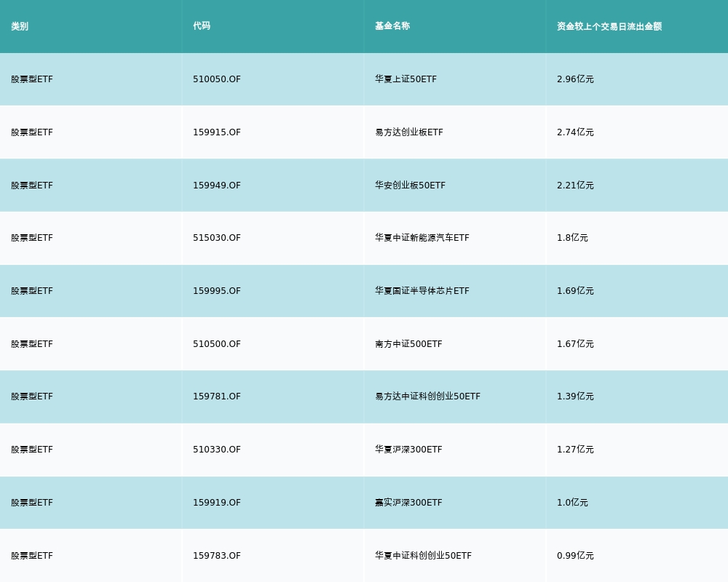This screenshot has height=582, width=728.
Task: Select fund name 易方达创业板ETF
Action: point(409,132)
